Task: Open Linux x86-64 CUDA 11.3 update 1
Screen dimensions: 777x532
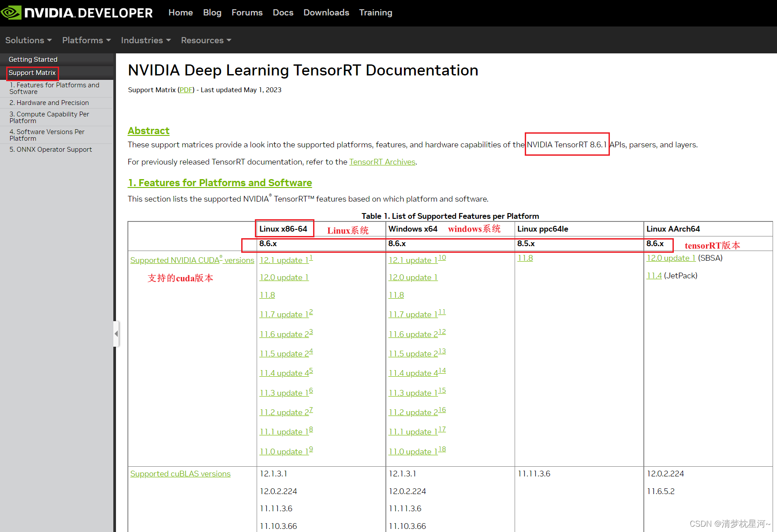Action: [x=284, y=393]
